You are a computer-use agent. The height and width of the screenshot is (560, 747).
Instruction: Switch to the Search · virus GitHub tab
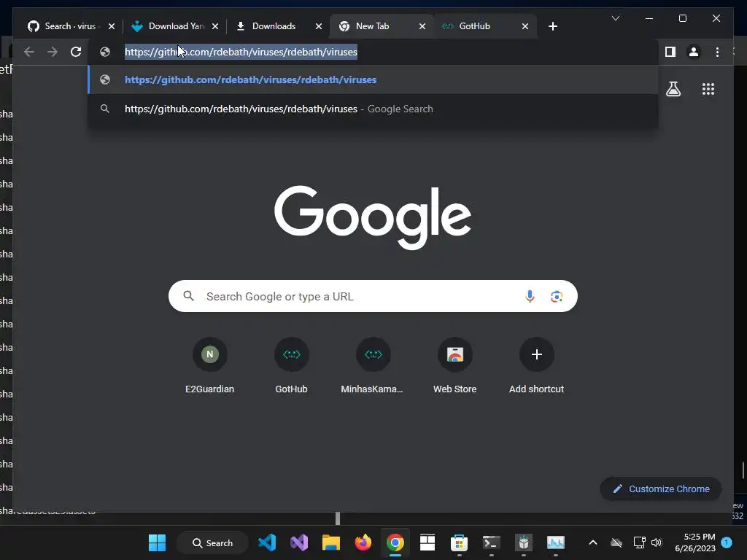pyautogui.click(x=71, y=26)
